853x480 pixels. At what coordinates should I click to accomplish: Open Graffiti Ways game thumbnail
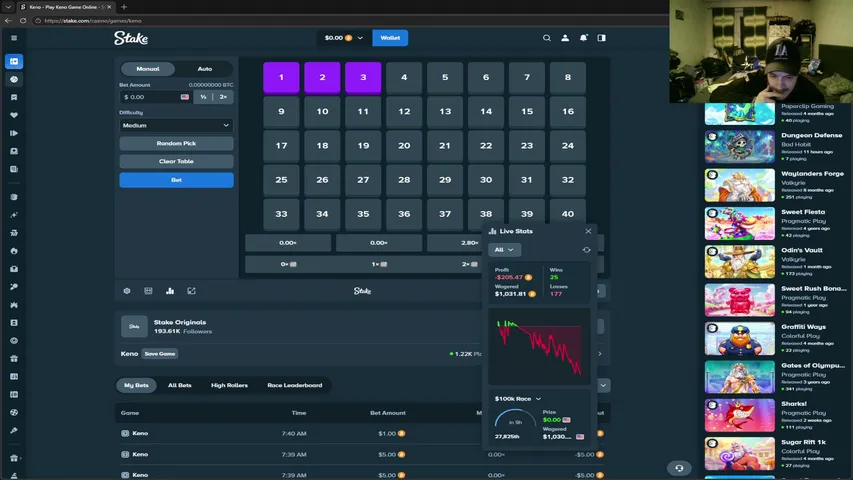coord(739,339)
